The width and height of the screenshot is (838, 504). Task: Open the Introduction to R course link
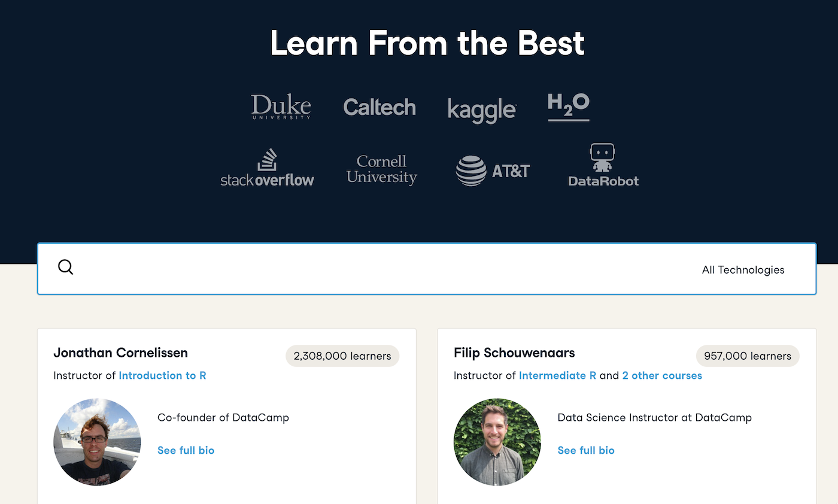point(162,376)
